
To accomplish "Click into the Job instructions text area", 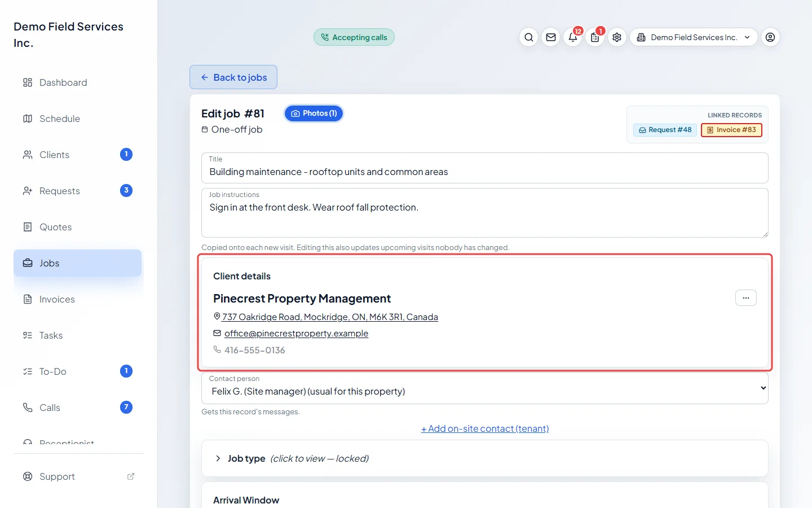I will click(485, 213).
